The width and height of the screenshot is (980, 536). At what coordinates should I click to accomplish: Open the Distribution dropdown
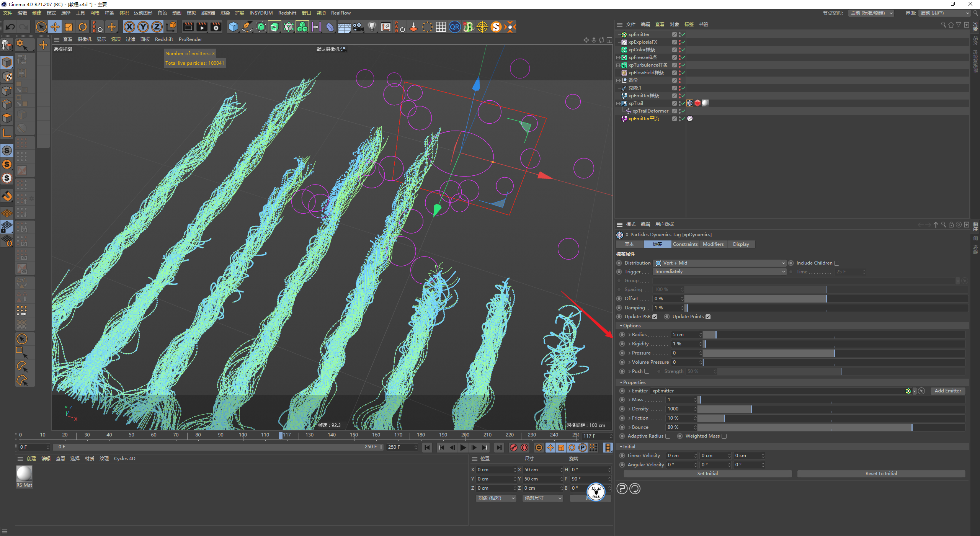[x=720, y=263]
